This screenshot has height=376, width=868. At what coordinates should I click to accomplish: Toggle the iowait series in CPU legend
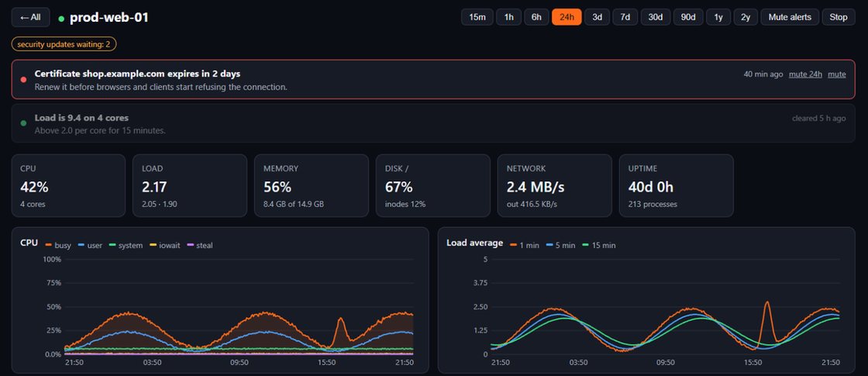(165, 245)
